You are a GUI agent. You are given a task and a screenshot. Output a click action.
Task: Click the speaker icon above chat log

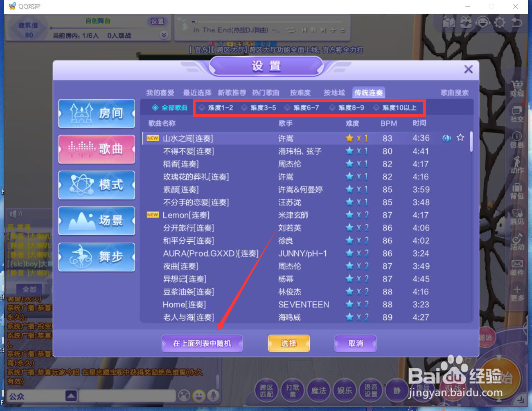coord(16,214)
